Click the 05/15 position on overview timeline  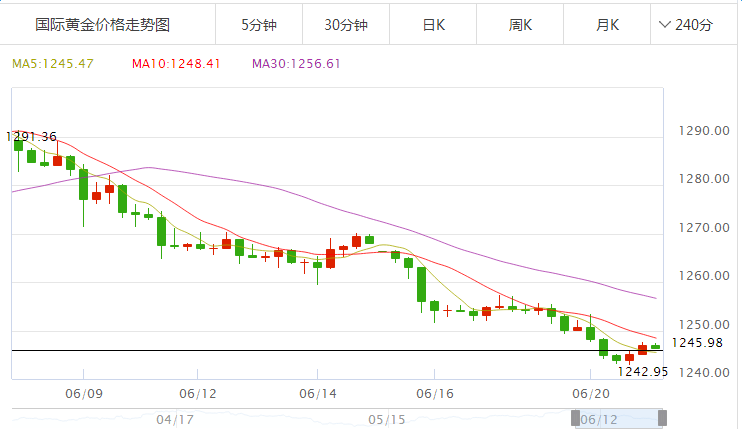click(x=387, y=419)
